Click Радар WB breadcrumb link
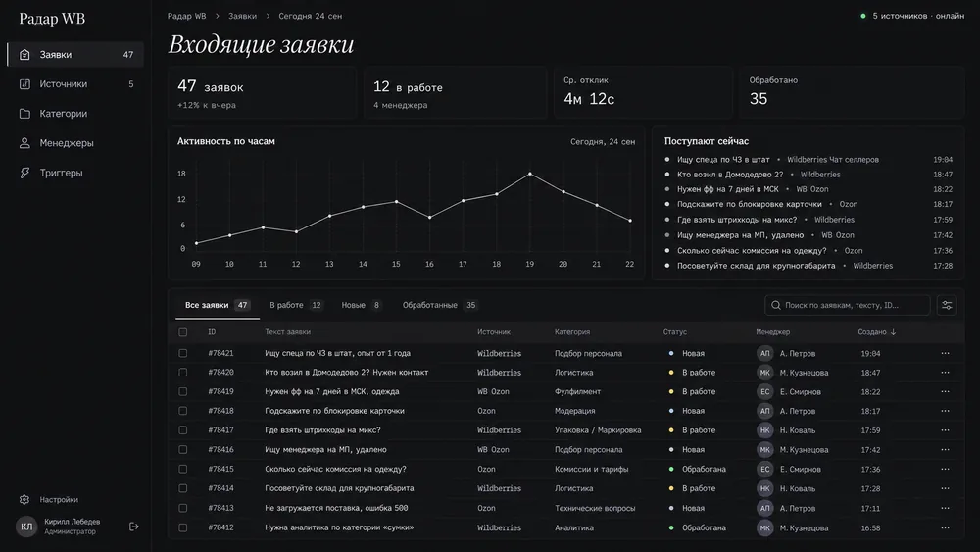This screenshot has width=980, height=552. (186, 16)
